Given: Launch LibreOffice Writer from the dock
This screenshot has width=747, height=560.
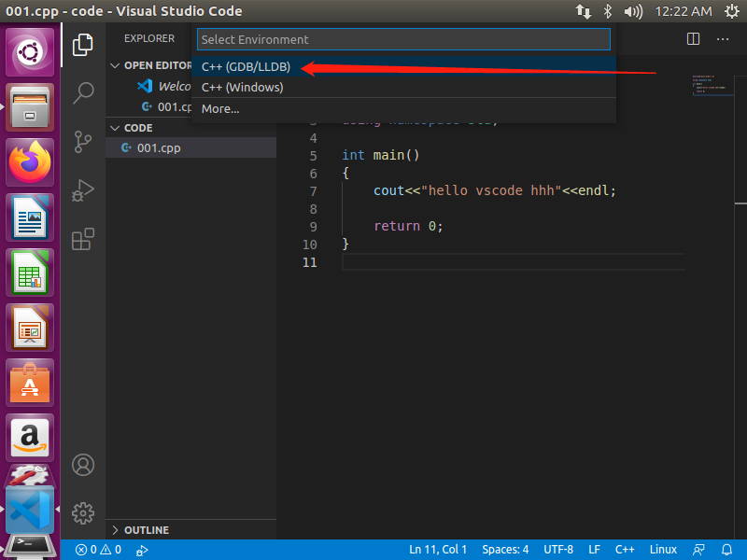Looking at the screenshot, I should click(30, 217).
